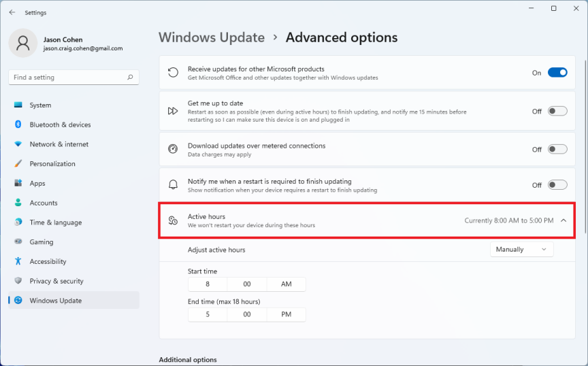Select the Network & internet Wi-Fi icon

click(x=18, y=144)
